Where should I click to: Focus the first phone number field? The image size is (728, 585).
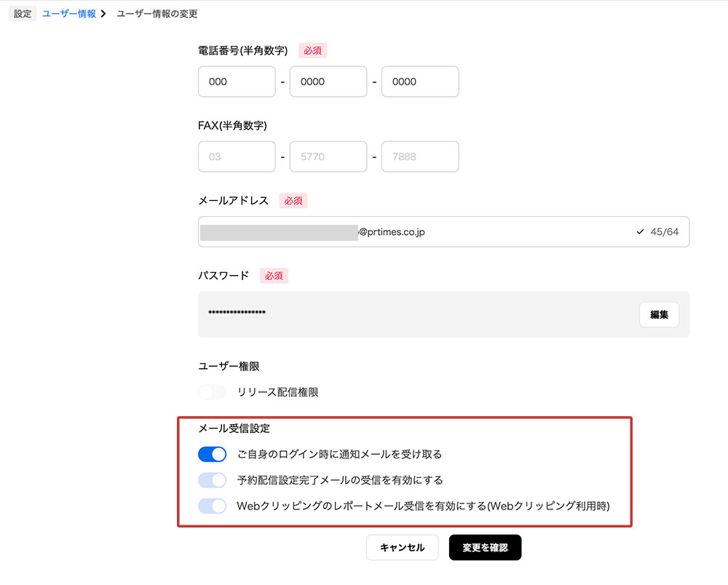point(237,82)
